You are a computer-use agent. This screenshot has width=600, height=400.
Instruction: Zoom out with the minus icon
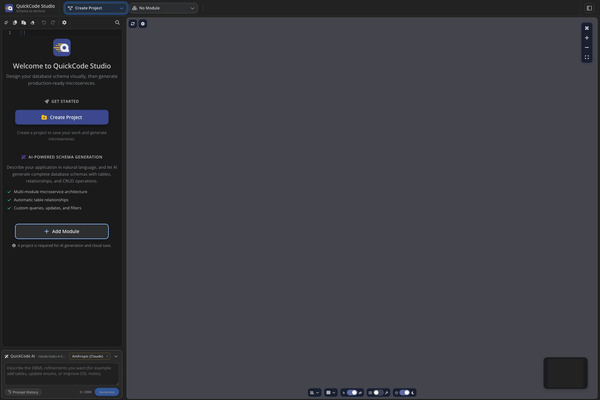click(x=587, y=47)
